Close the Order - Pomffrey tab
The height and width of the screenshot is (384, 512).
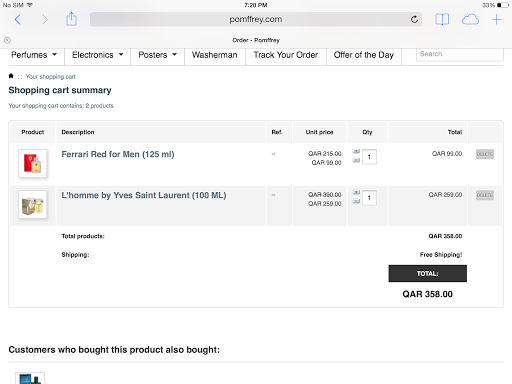[7, 40]
